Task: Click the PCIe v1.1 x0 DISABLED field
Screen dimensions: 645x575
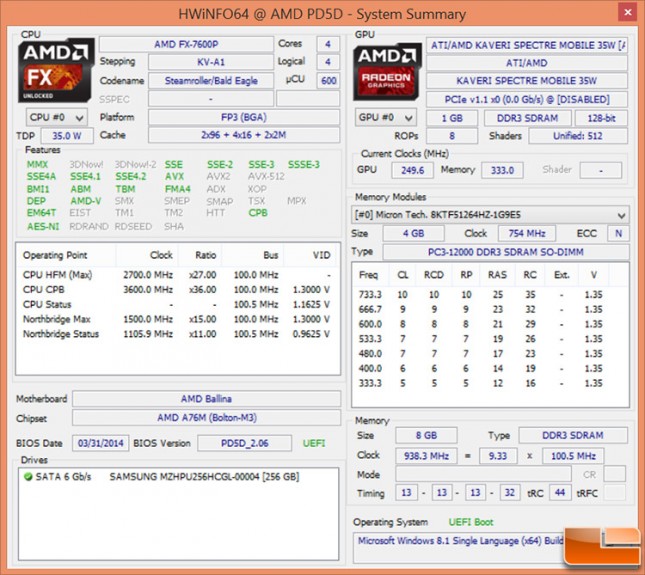Action: click(x=527, y=99)
